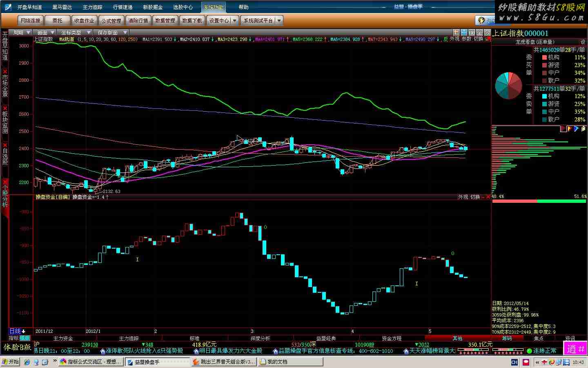Click 数据下载 button
588x368 pixels.
click(192, 20)
